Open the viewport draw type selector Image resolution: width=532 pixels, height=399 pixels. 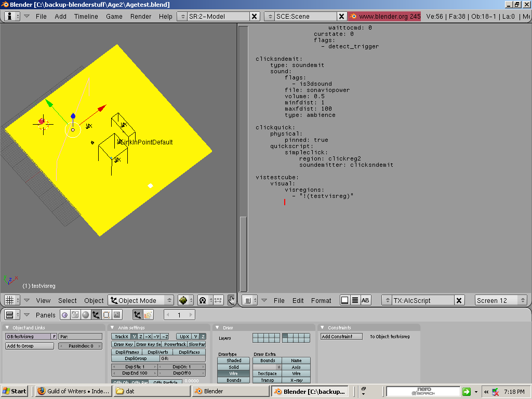click(185, 300)
